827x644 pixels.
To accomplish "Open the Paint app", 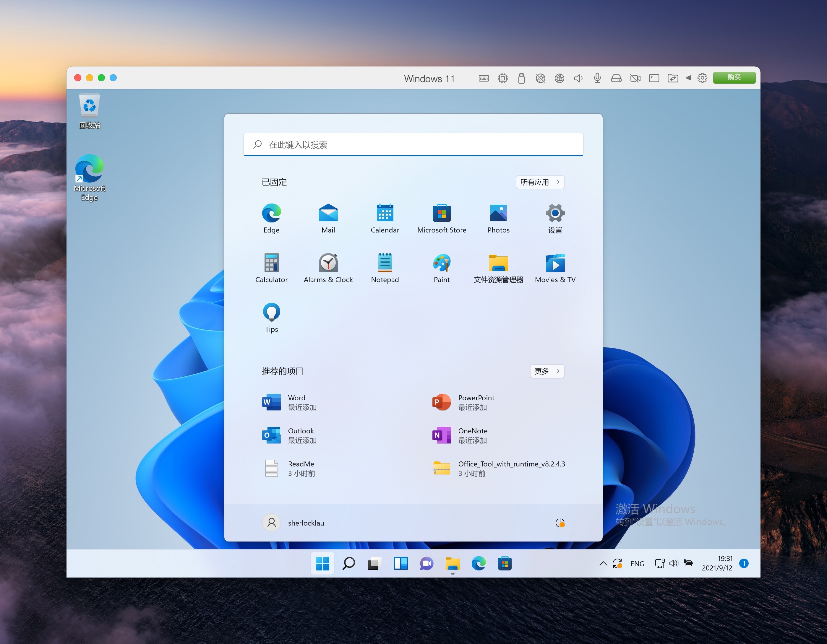I will (x=442, y=268).
